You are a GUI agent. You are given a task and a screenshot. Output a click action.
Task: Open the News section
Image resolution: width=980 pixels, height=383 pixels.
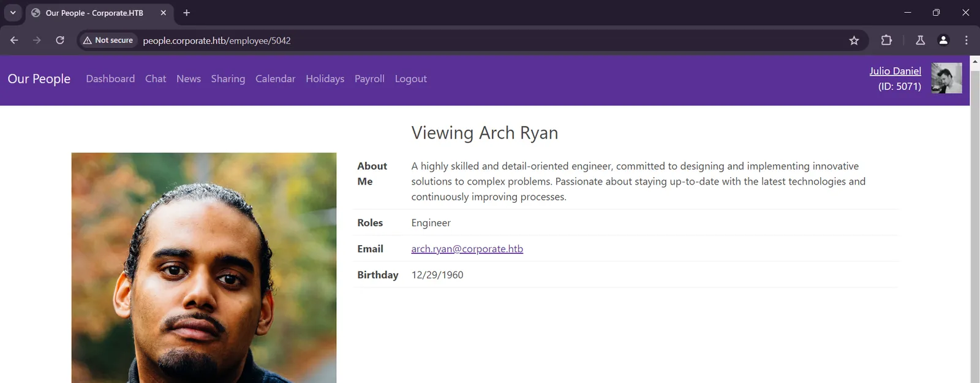[x=189, y=79]
